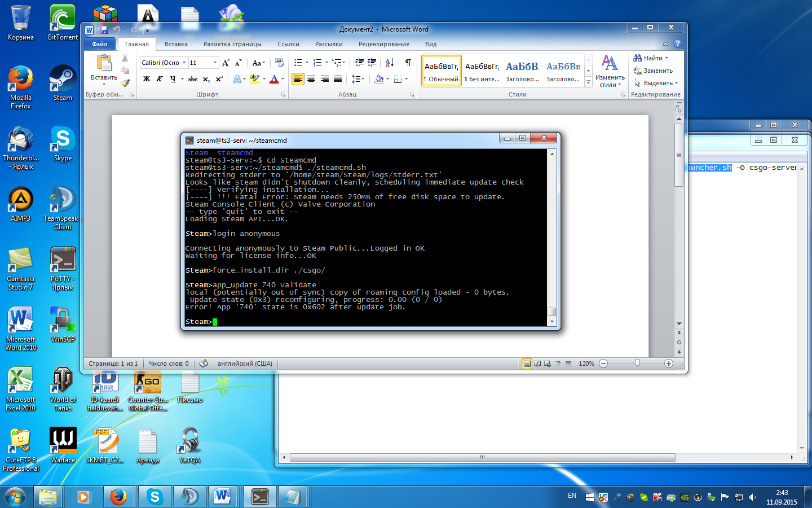Decrease paragraph indent
The height and width of the screenshot is (508, 812).
click(359, 63)
